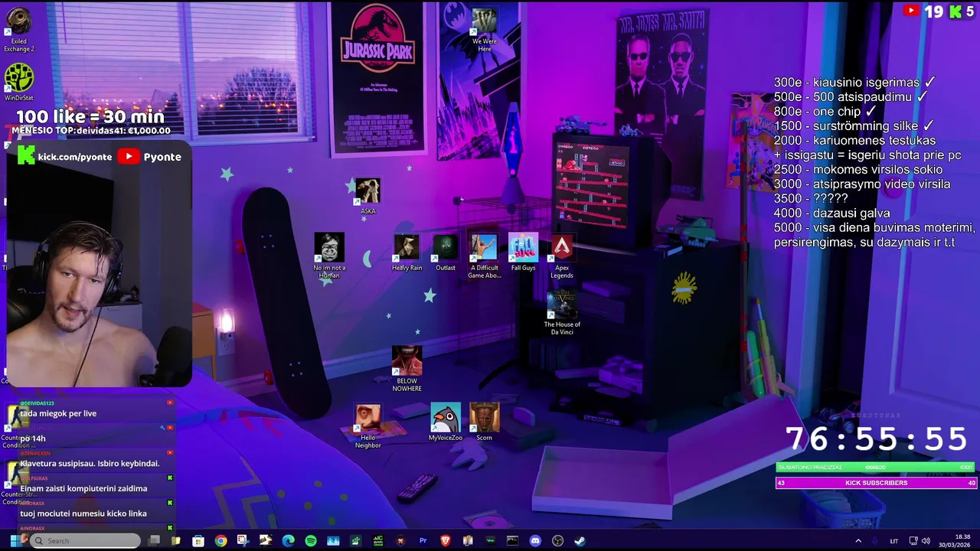Image resolution: width=980 pixels, height=551 pixels.
Task: Open the WinDirStat desktop shortcut
Action: [19, 83]
